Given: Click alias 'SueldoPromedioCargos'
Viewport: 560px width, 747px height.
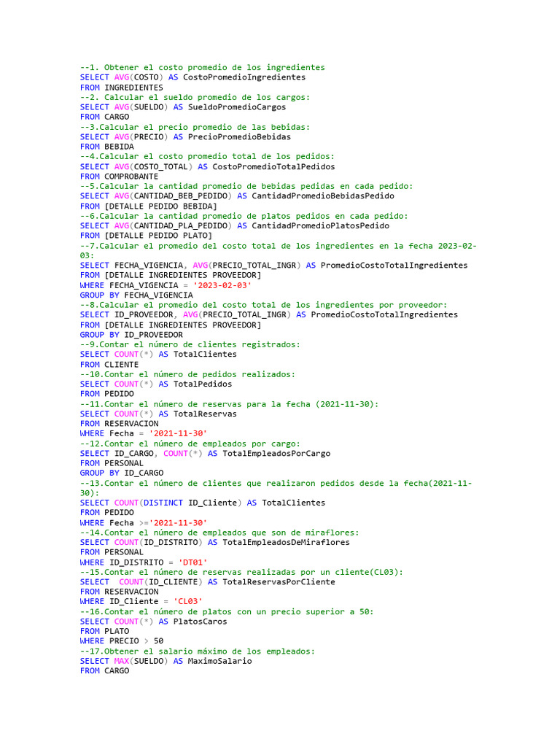Looking at the screenshot, I should [x=237, y=107].
